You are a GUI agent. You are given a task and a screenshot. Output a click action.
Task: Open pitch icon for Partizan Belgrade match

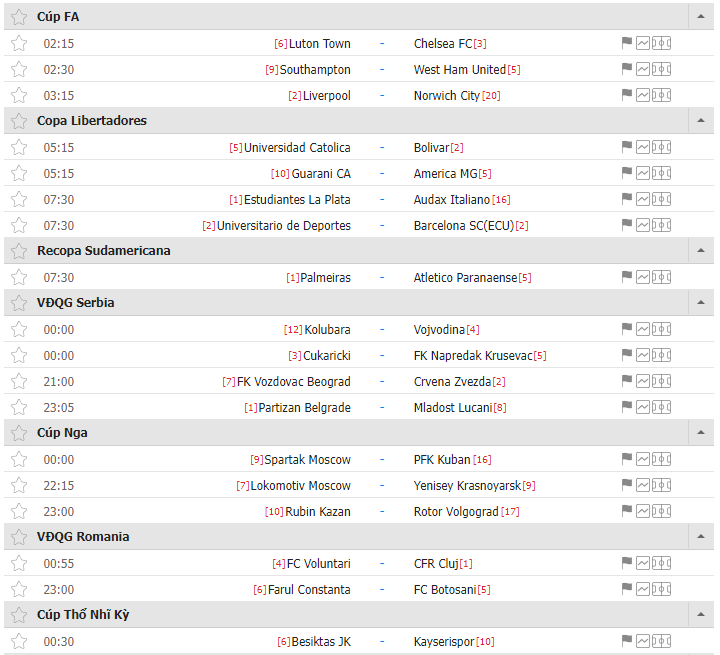[x=662, y=407]
